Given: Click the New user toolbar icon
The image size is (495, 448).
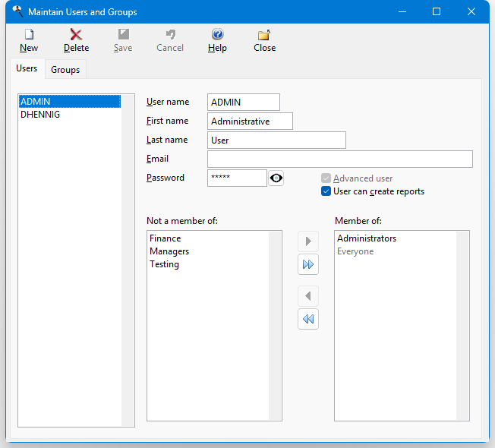Looking at the screenshot, I should (29, 40).
